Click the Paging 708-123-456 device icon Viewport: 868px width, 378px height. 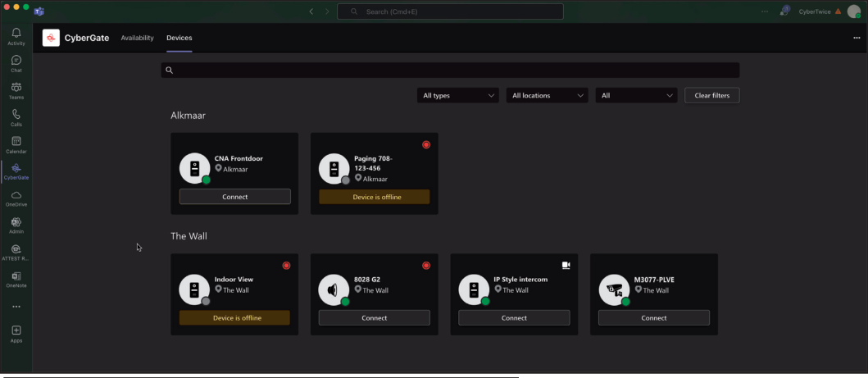click(x=334, y=169)
